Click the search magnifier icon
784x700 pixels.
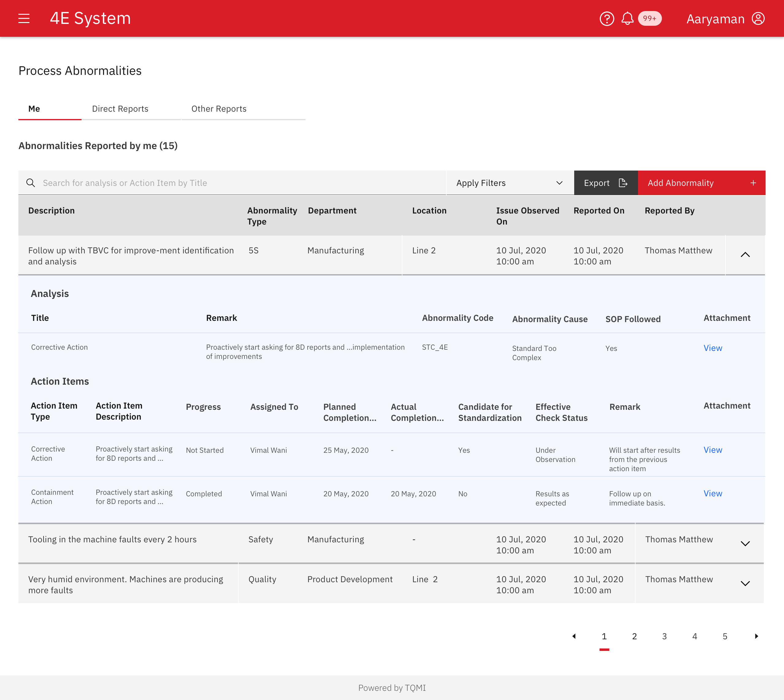coord(31,183)
